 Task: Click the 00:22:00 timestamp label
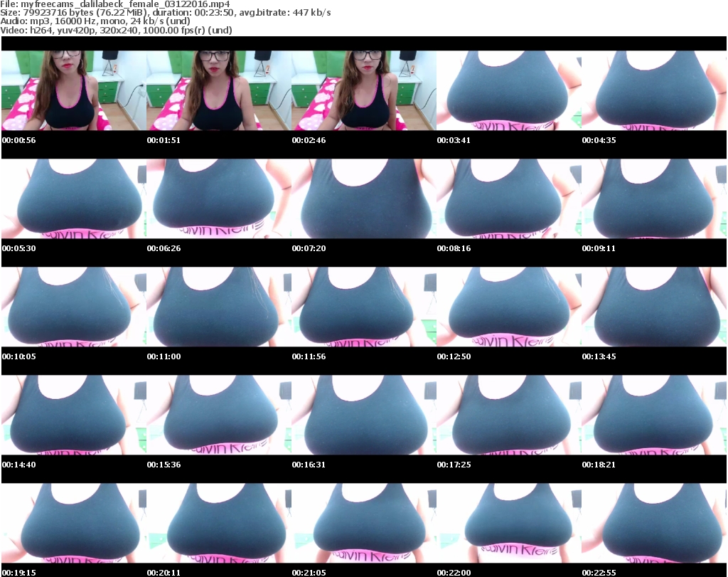[x=454, y=573]
